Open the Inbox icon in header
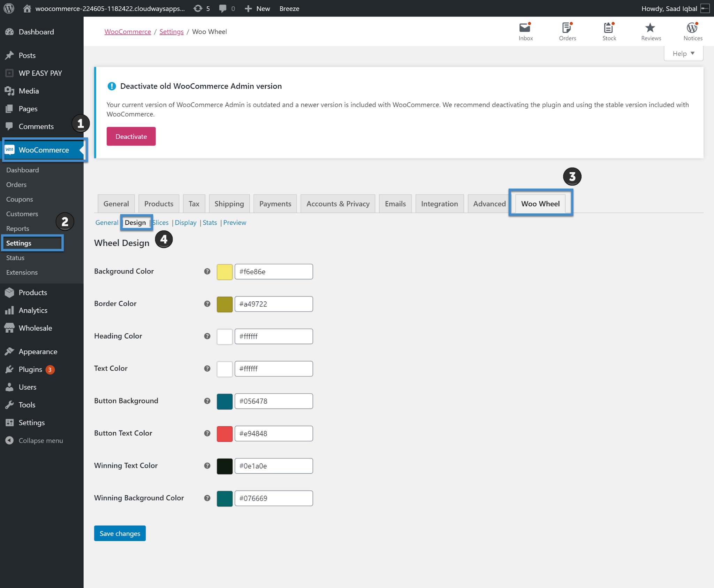This screenshot has width=714, height=588. click(525, 31)
